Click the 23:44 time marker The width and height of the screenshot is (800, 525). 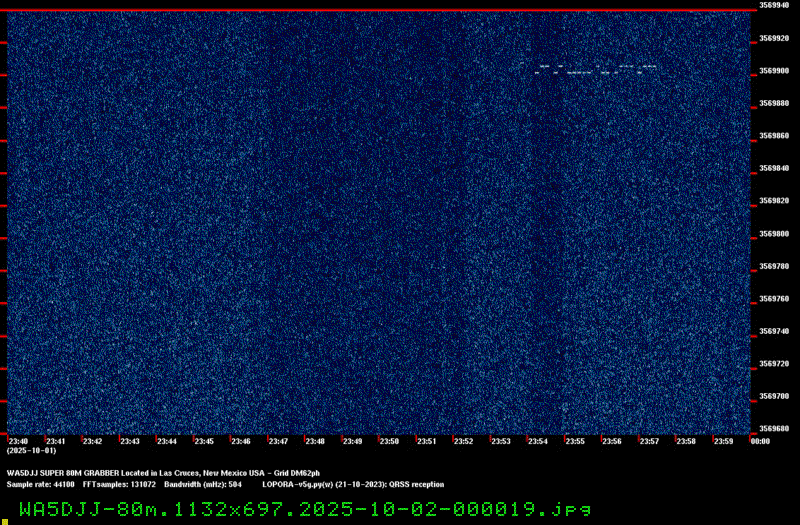[167, 441]
